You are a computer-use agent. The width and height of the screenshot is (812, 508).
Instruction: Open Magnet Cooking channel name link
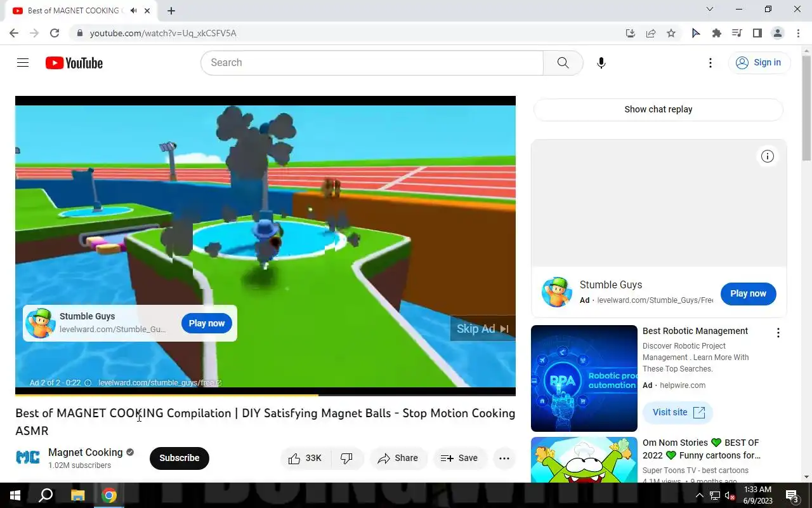(86, 452)
